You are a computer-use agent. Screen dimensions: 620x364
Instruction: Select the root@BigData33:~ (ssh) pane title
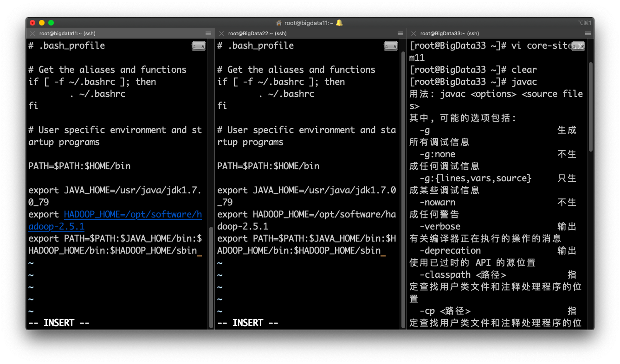pos(450,33)
